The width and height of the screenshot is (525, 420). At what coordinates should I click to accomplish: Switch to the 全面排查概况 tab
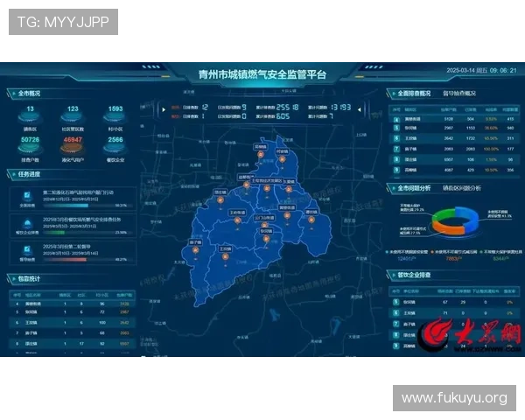coord(414,94)
